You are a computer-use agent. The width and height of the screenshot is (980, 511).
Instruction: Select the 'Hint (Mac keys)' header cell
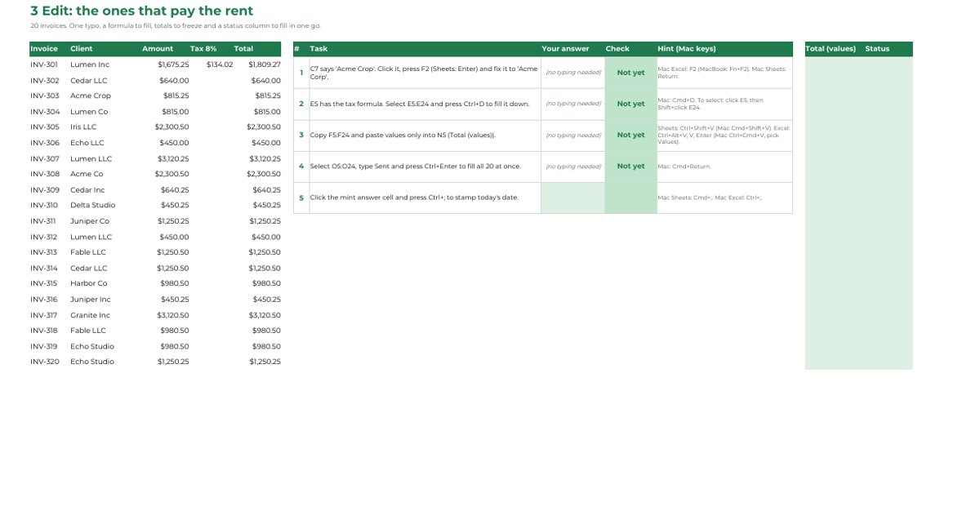pyautogui.click(x=724, y=49)
